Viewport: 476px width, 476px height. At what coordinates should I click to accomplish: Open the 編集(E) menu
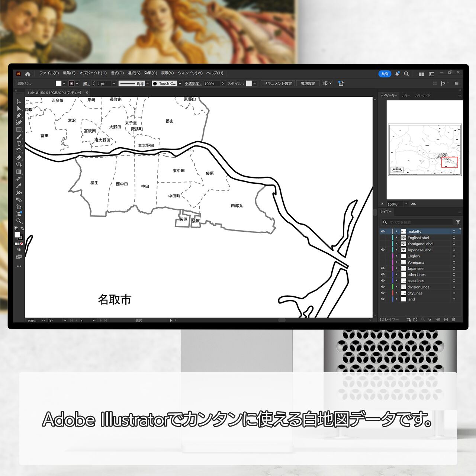(69, 73)
